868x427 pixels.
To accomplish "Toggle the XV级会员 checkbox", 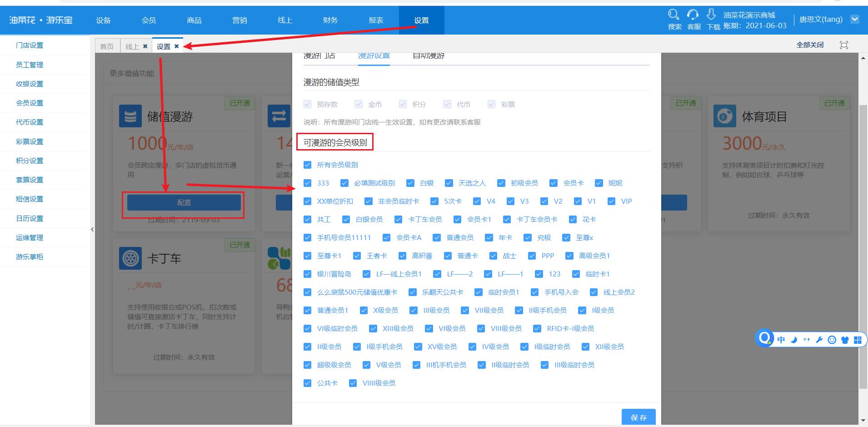I will (x=418, y=347).
